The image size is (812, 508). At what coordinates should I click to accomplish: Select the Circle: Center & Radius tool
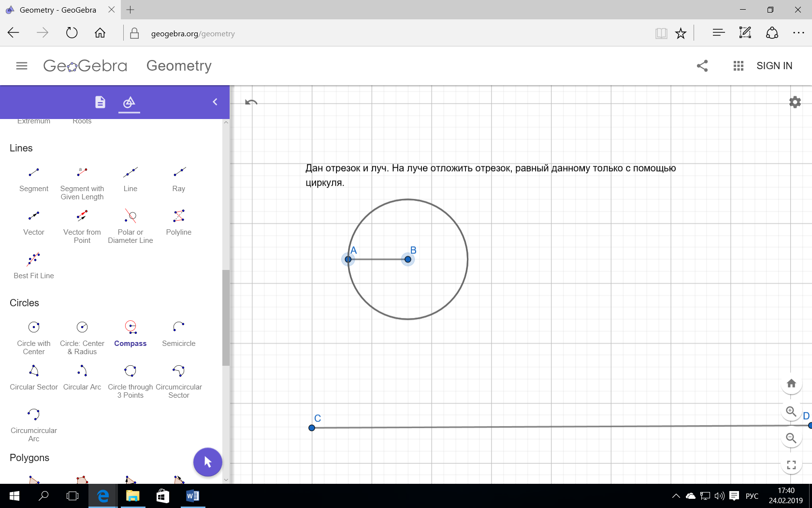[82, 338]
